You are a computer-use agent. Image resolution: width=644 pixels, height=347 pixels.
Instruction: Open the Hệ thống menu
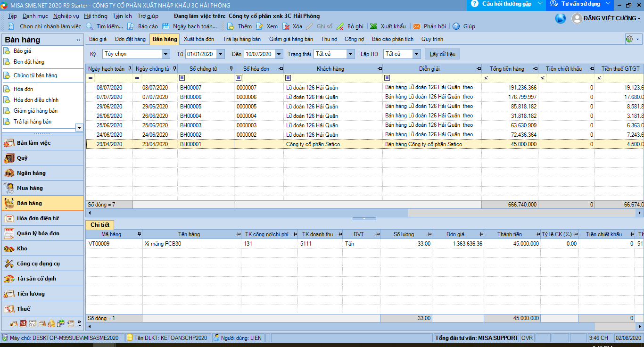(96, 16)
